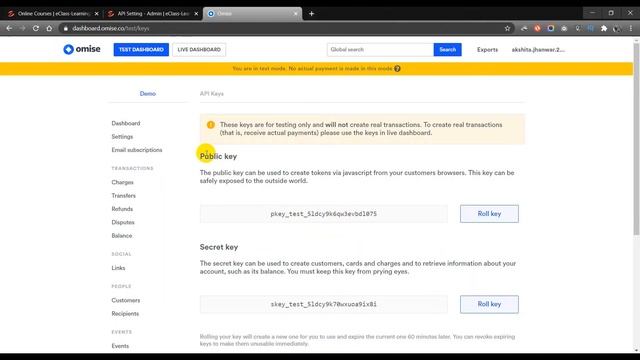
Task: Click the API Keys page heading
Action: coord(211,93)
